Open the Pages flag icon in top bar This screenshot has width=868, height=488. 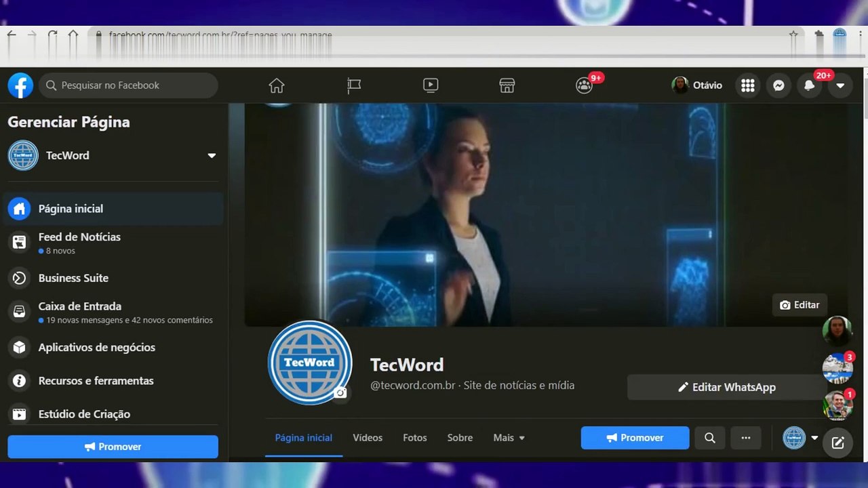click(x=354, y=85)
